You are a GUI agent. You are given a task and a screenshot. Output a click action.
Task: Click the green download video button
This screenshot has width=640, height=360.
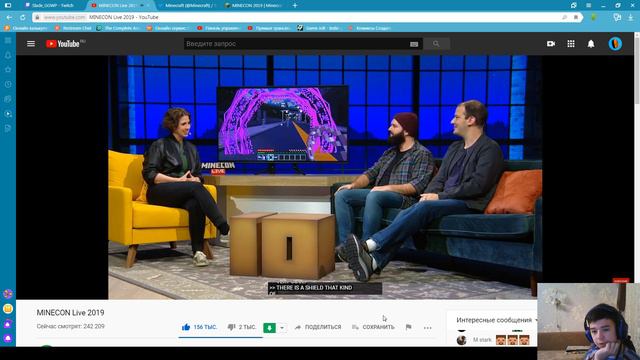269,328
